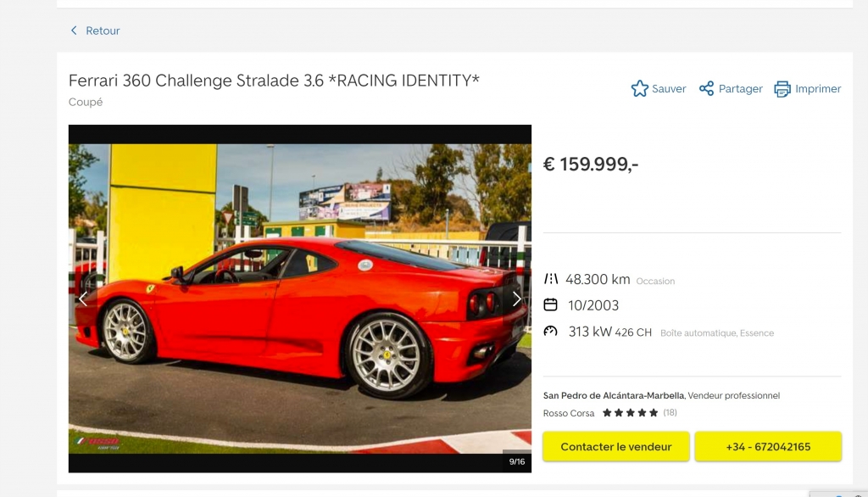Click the power speedometer icon
The width and height of the screenshot is (868, 497).
550,332
